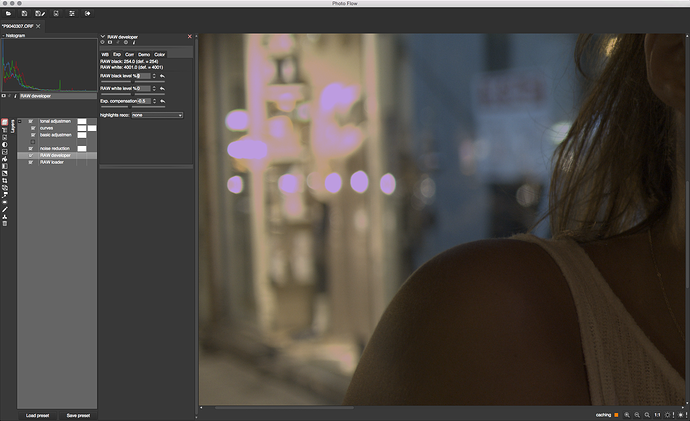Reset Exp. compensation with arrow icon
690x421 pixels.
(x=162, y=102)
